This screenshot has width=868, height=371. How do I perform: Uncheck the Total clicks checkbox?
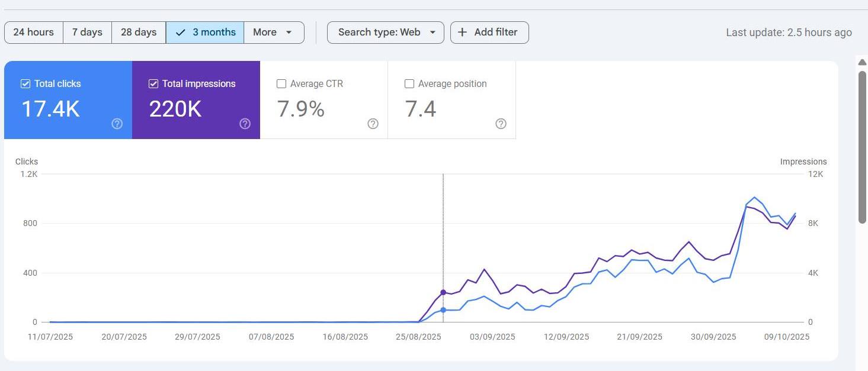25,83
